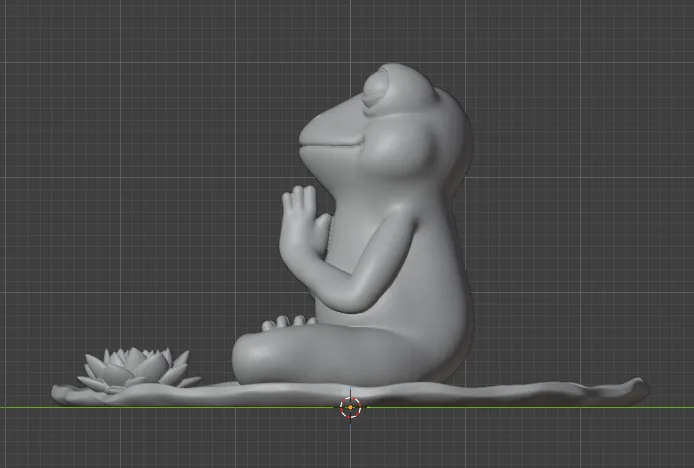Click the left edge of the lily pad
The width and height of the screenshot is (694, 468).
(59, 393)
